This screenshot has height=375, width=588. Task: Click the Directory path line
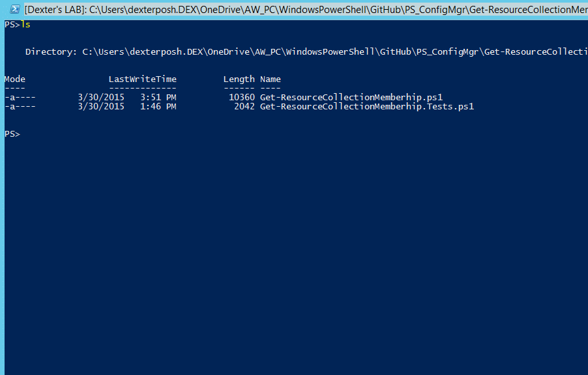pos(306,51)
